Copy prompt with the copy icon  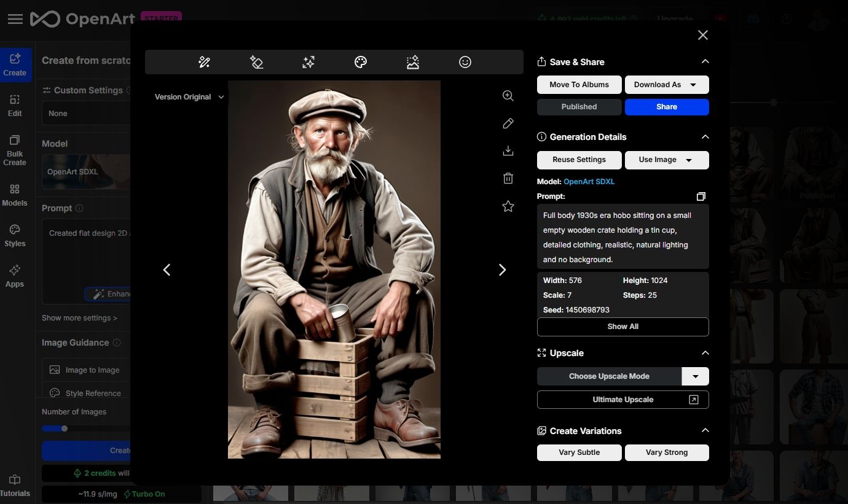(701, 196)
